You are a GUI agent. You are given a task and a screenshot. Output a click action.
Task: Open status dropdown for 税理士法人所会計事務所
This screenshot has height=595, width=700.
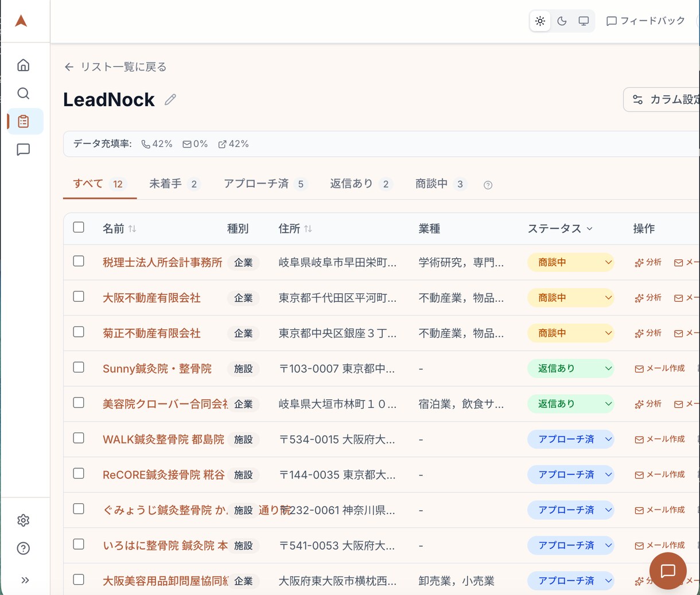tap(571, 262)
